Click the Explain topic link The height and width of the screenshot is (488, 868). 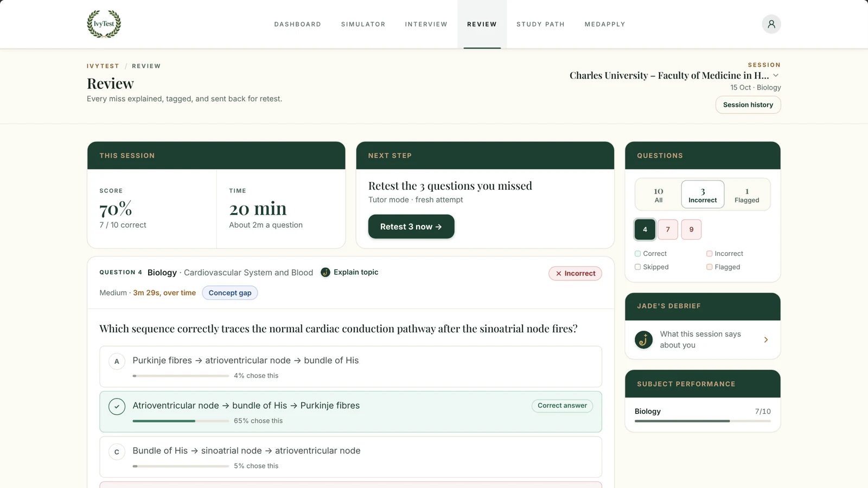pos(356,272)
